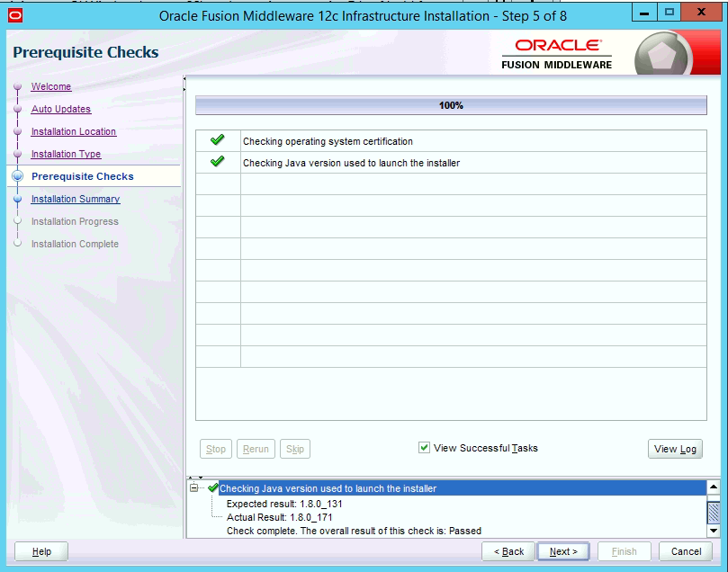The height and width of the screenshot is (572, 728).
Task: Click the success icon in the log pane
Action: click(x=214, y=489)
